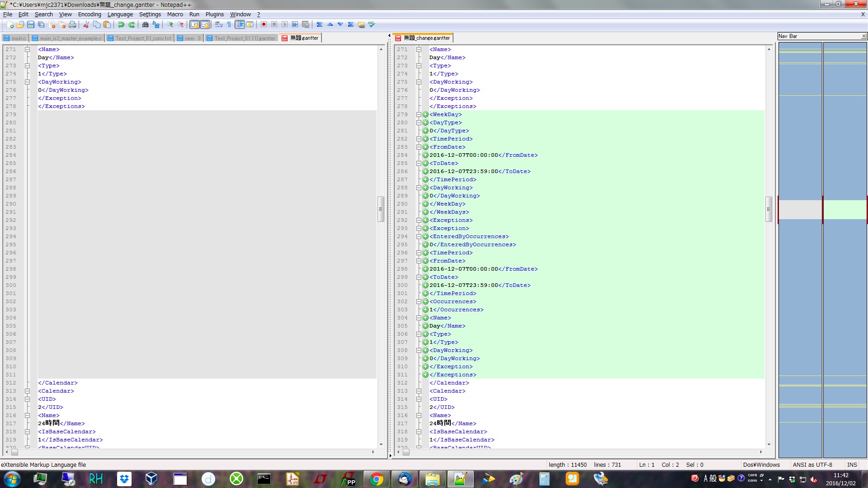Click the right pane vertical scrollbar thumb
The image size is (868, 488).
pos(769,209)
